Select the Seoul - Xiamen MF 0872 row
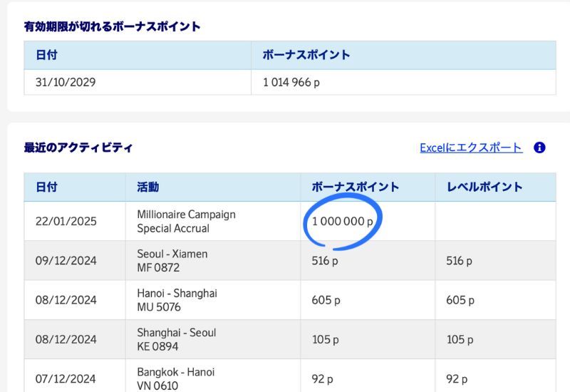 [x=290, y=260]
